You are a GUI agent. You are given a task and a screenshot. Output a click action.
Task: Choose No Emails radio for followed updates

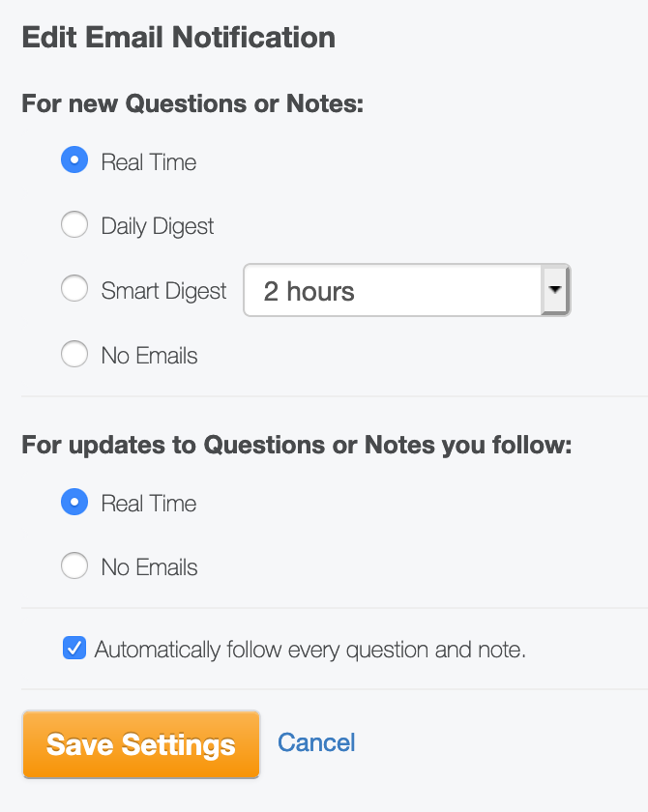tap(74, 566)
